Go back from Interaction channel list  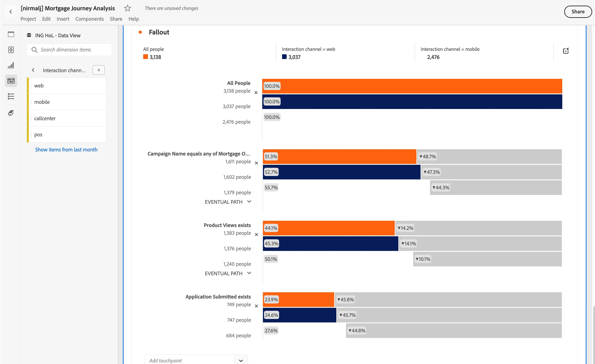tap(33, 70)
